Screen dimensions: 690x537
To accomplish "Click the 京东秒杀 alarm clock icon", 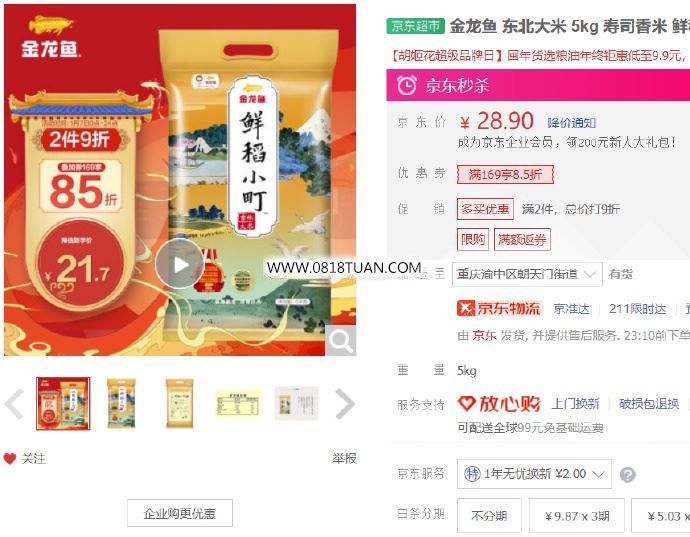I will tap(406, 85).
